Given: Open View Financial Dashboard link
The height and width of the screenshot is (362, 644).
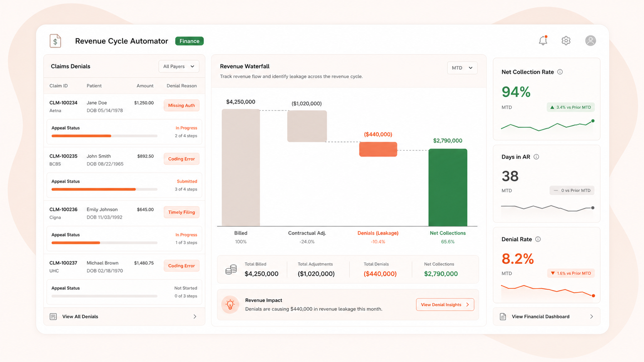Looking at the screenshot, I should tap(547, 317).
